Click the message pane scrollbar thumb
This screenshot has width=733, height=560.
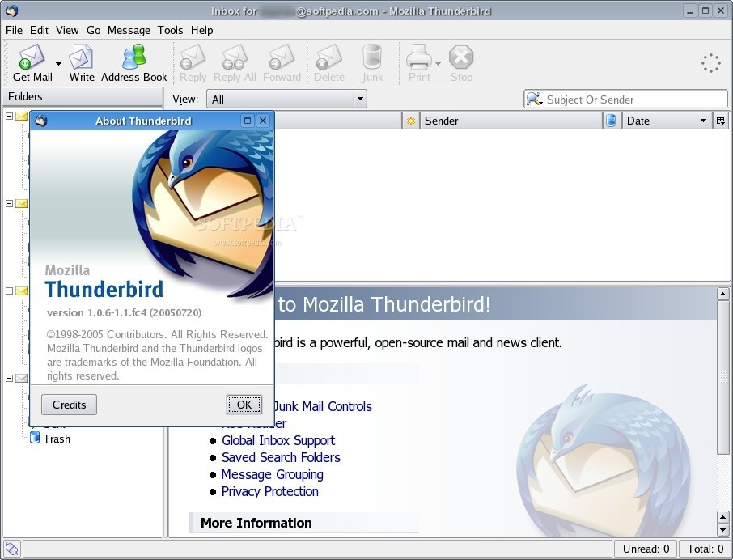point(722,377)
